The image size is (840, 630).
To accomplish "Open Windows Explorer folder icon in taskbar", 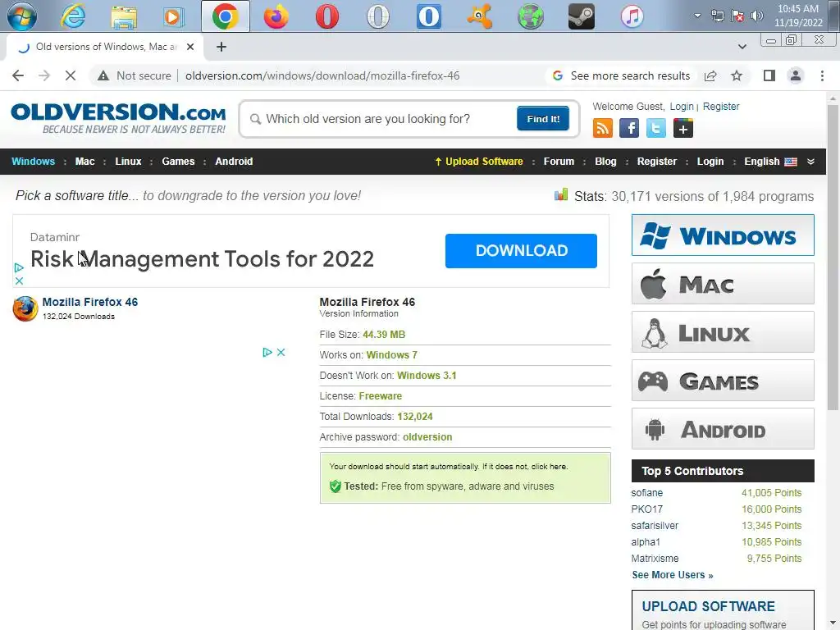I will coord(124,16).
